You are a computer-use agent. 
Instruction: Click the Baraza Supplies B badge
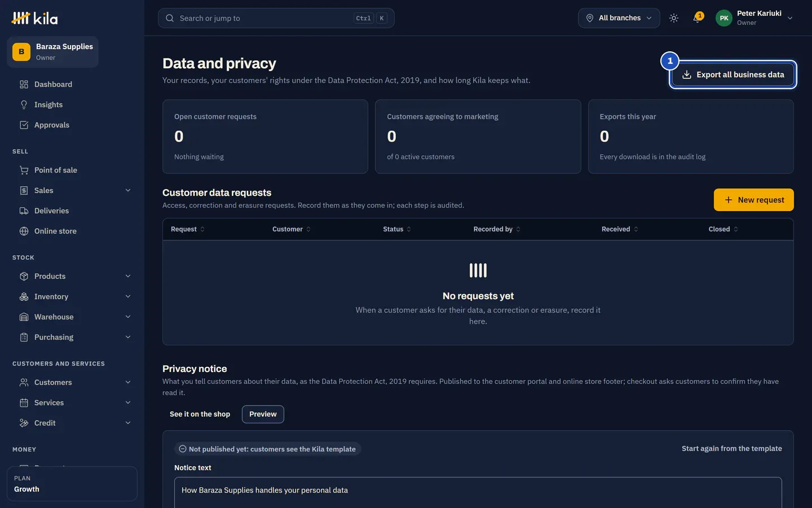tap(21, 51)
